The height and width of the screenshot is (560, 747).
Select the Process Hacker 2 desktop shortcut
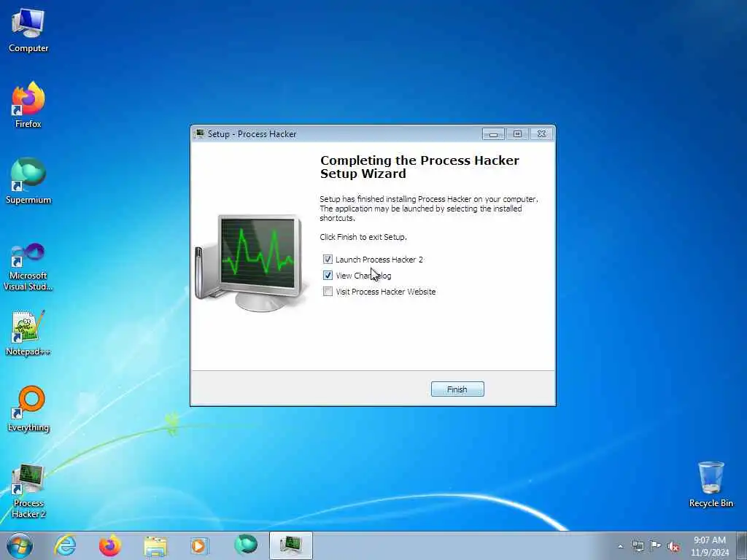[28, 491]
